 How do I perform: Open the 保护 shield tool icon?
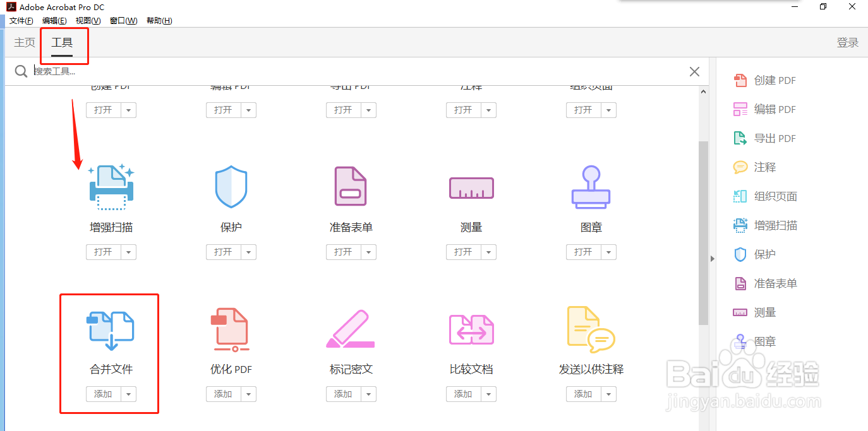(x=231, y=186)
